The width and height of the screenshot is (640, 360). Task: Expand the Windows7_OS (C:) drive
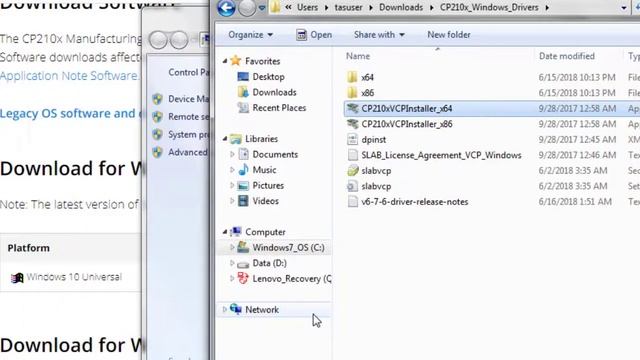pos(232,247)
